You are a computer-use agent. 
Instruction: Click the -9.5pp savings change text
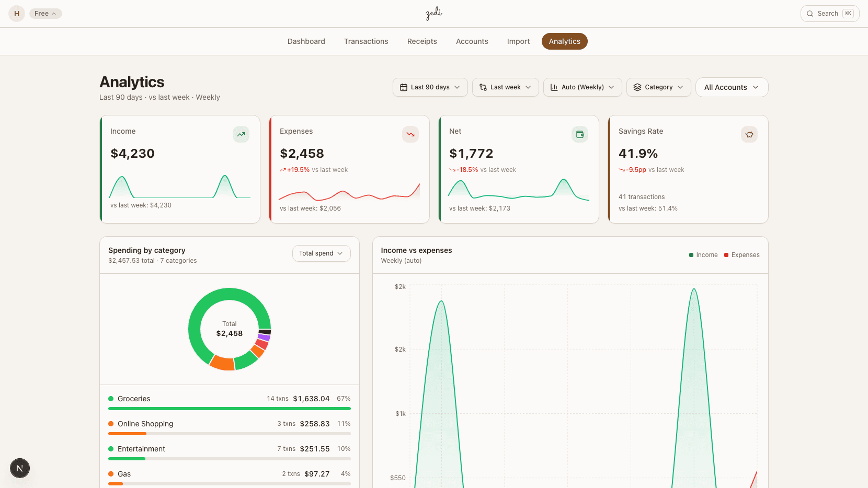(636, 170)
